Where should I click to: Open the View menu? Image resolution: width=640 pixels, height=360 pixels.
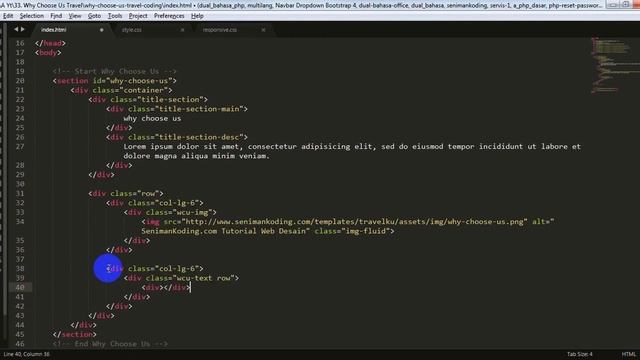pos(75,16)
